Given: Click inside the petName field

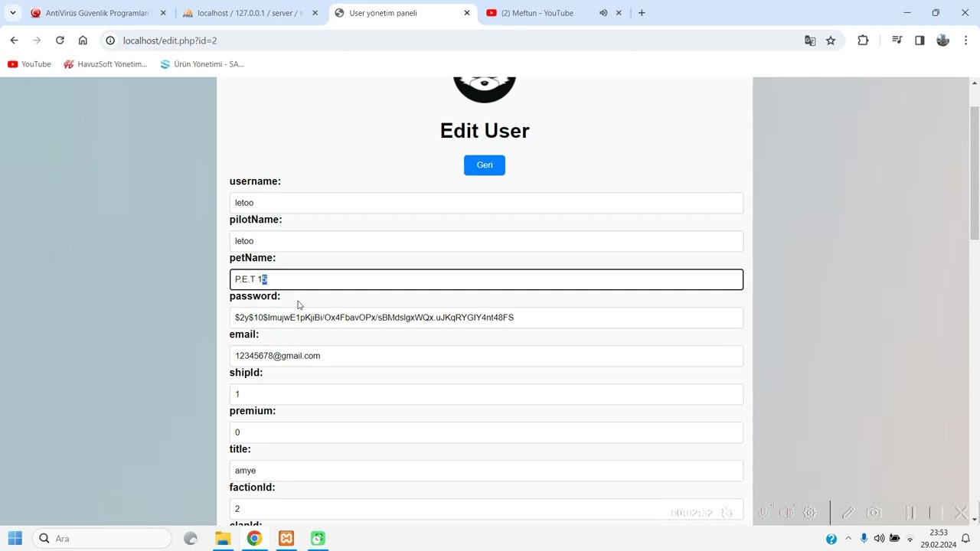Looking at the screenshot, I should pyautogui.click(x=486, y=279).
